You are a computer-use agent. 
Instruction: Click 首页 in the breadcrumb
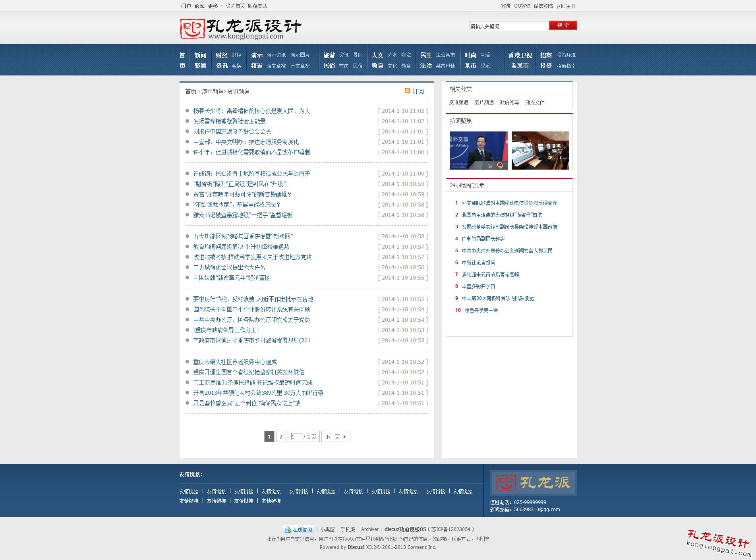click(x=191, y=91)
